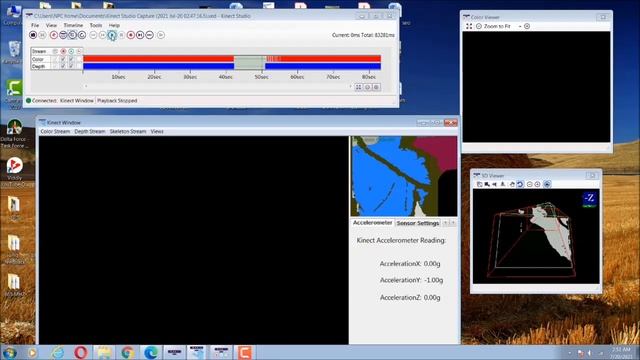Screen dimensions: 640x360
Task: Click the highlighted last toolbar icon in 3D Viewer
Action: [547, 184]
